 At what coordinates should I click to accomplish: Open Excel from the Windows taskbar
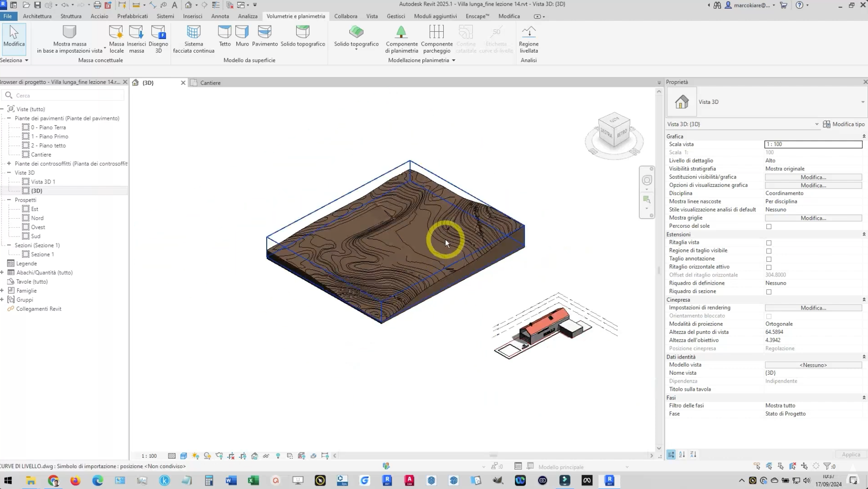[253, 480]
